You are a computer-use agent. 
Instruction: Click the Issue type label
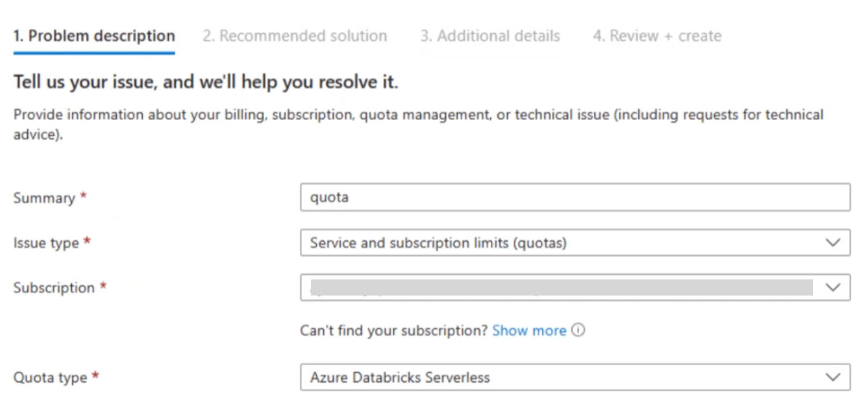tap(46, 243)
